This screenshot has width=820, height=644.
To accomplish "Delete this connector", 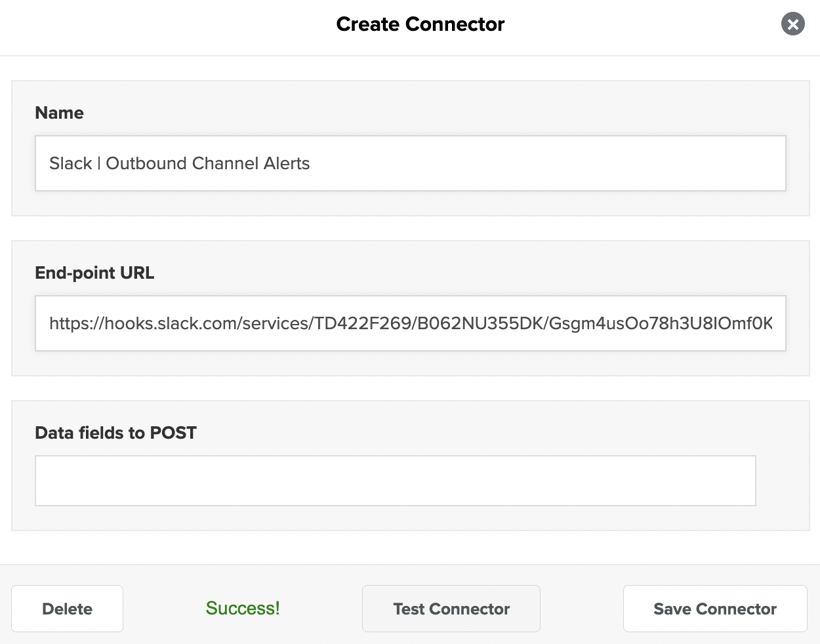I will 67,609.
